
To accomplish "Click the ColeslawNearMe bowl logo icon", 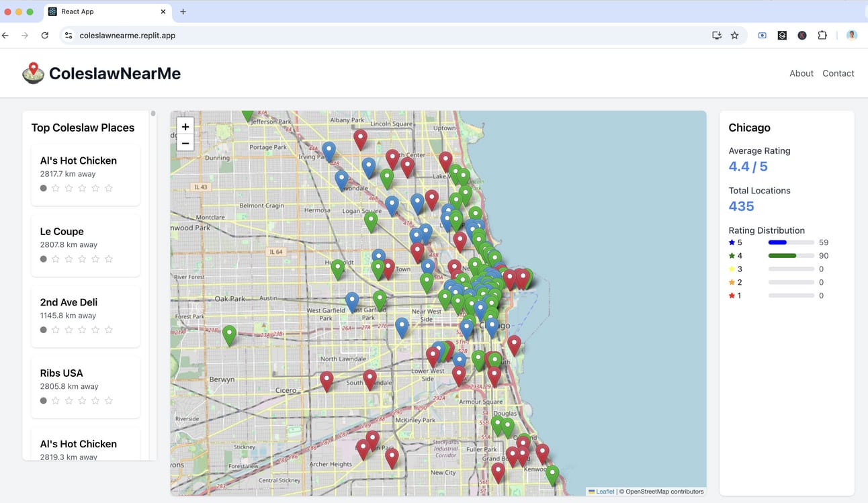I will click(x=33, y=73).
